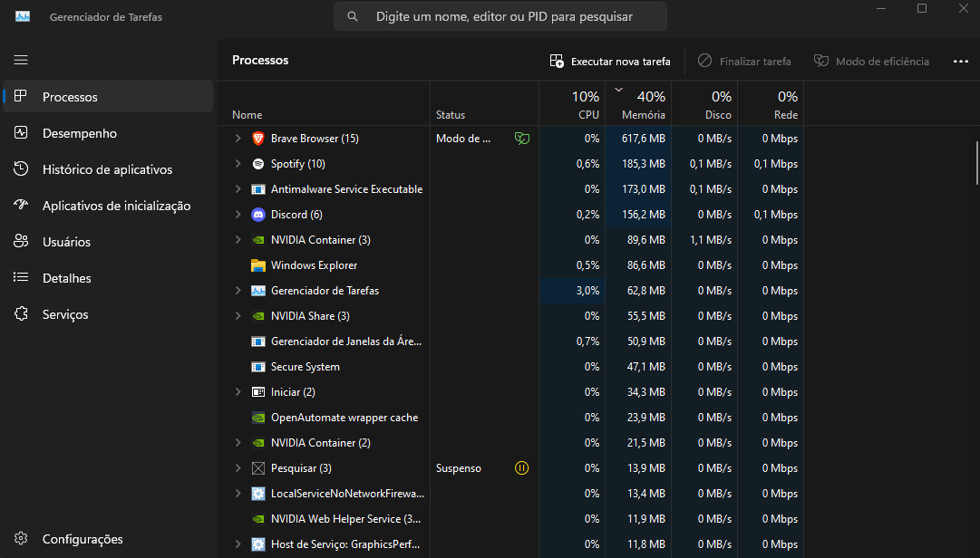The height and width of the screenshot is (558, 980).
Task: Go to the Detalhes page
Action: pyautogui.click(x=108, y=278)
